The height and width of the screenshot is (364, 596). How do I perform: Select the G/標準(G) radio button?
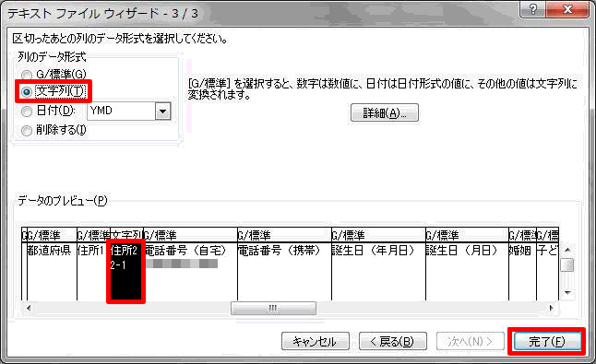(27, 75)
